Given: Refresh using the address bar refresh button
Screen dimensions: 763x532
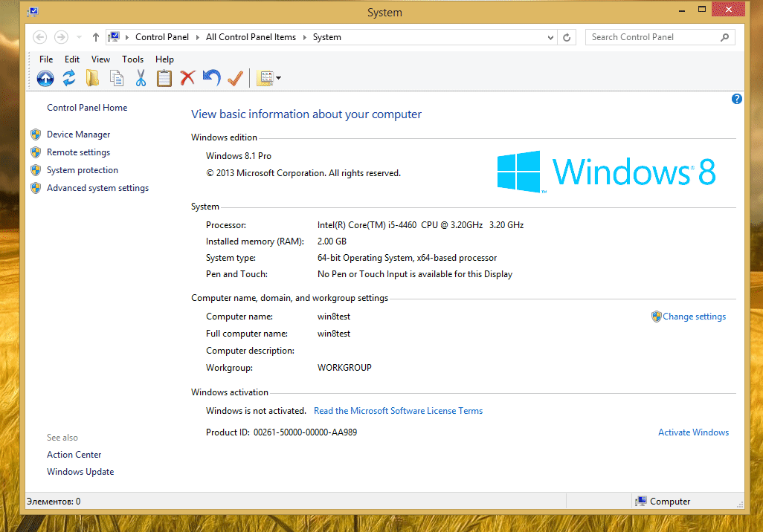Looking at the screenshot, I should coord(567,37).
